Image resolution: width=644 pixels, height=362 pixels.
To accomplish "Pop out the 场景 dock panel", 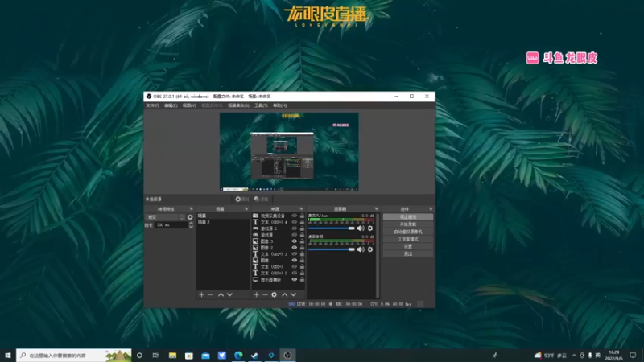I will [x=246, y=209].
